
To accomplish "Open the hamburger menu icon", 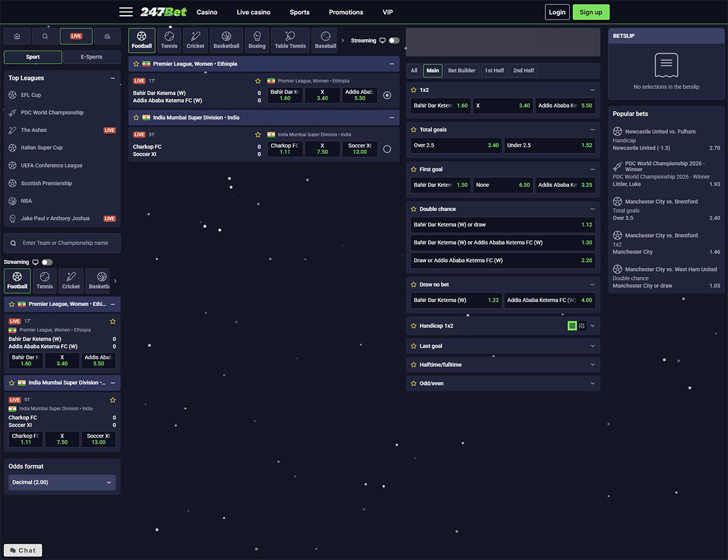I will (x=126, y=12).
